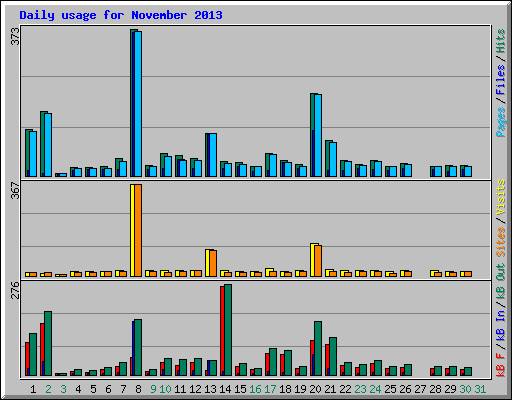512x400 pixels.
Task: Click the tallest cyan bar for day 8
Action: click(x=138, y=104)
